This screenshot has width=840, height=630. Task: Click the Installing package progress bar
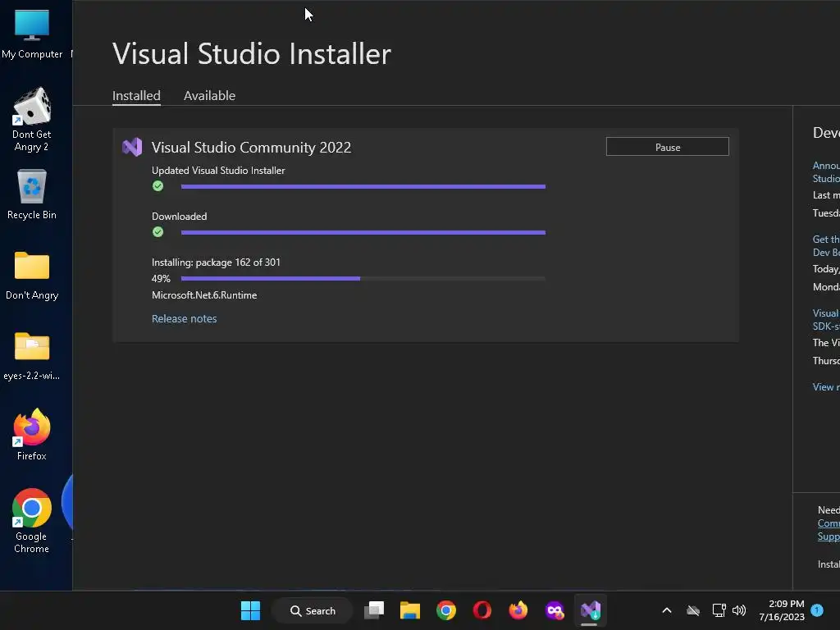363,279
